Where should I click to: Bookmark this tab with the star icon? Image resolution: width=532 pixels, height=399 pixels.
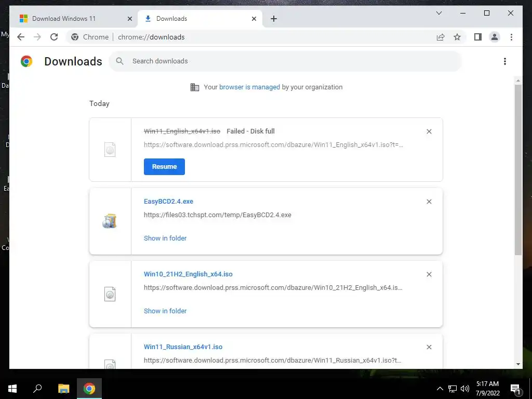tap(457, 37)
